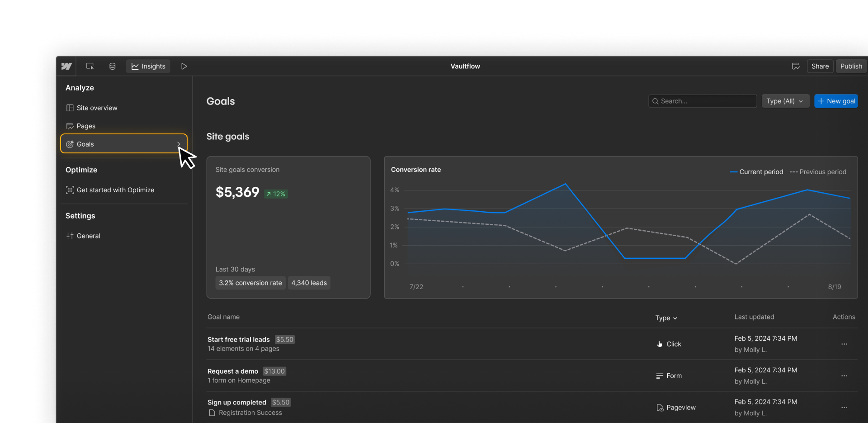Click the Previous period legend item

coord(818,172)
